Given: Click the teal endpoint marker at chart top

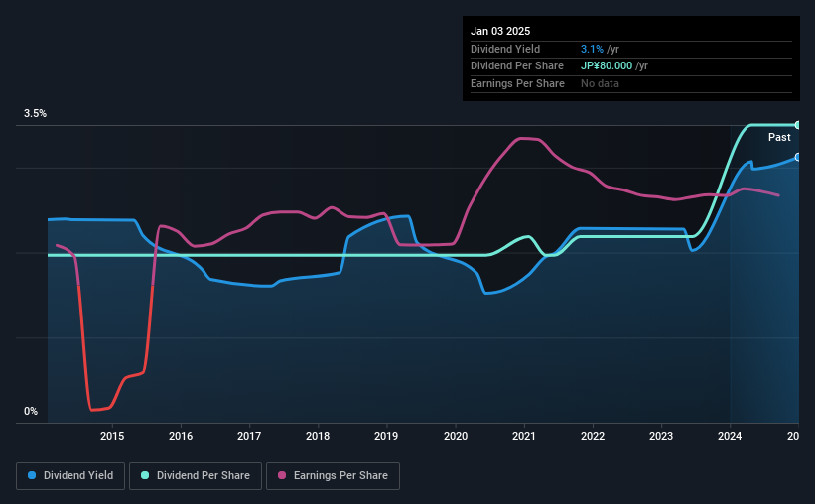Looking at the screenshot, I should pos(798,125).
